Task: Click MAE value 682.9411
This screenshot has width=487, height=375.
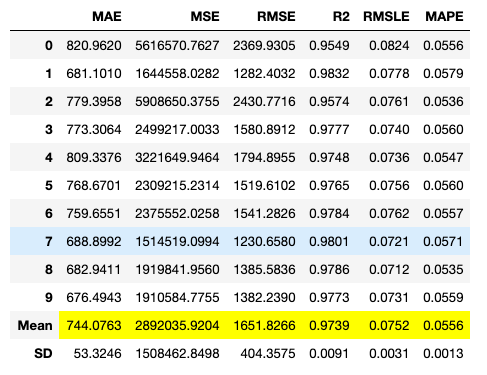Action: coord(94,269)
